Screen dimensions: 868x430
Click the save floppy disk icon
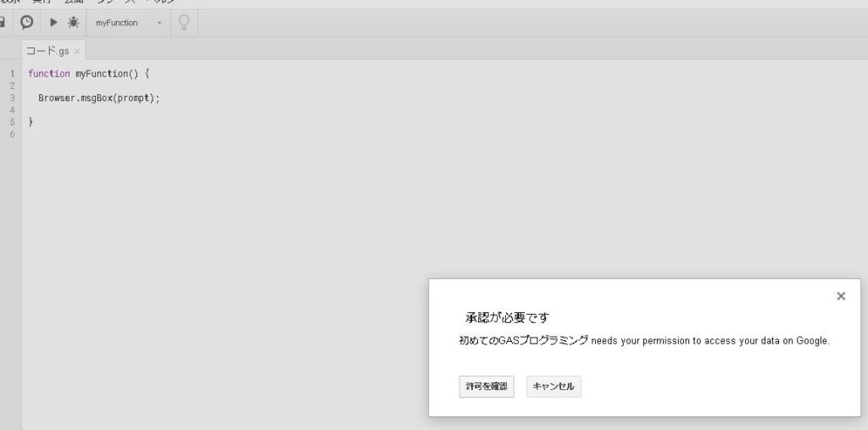pyautogui.click(x=3, y=23)
